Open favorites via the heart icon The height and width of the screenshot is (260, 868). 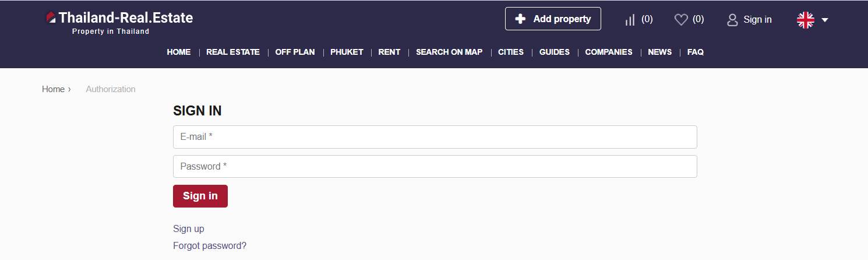pos(680,20)
